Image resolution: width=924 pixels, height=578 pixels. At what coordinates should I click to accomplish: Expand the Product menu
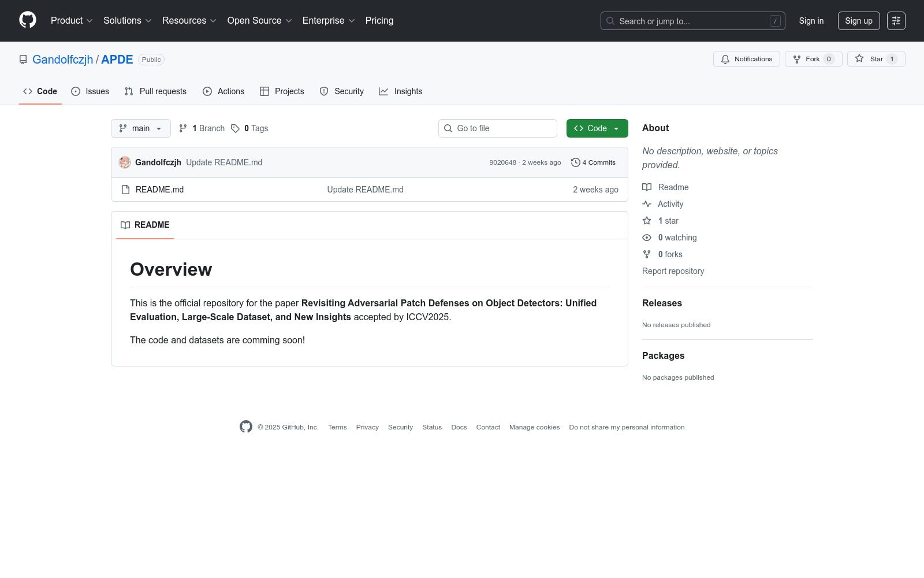click(72, 21)
